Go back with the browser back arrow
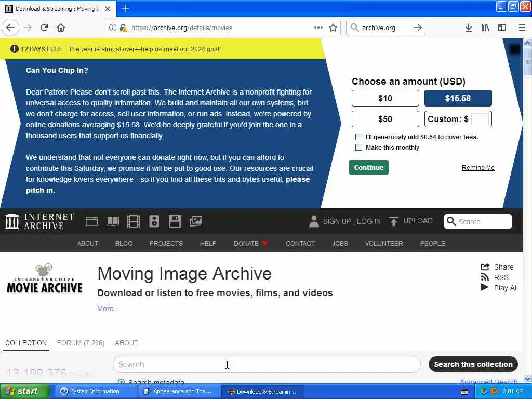 pos(10,28)
